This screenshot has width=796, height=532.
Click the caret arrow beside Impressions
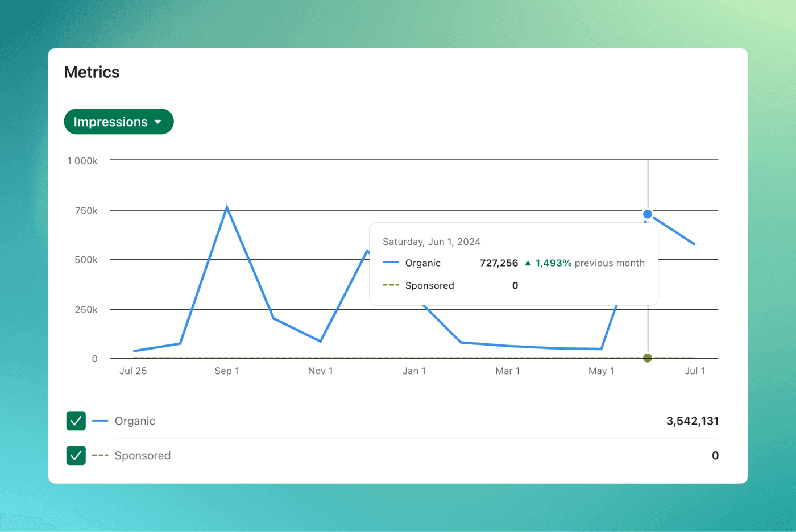click(x=158, y=122)
